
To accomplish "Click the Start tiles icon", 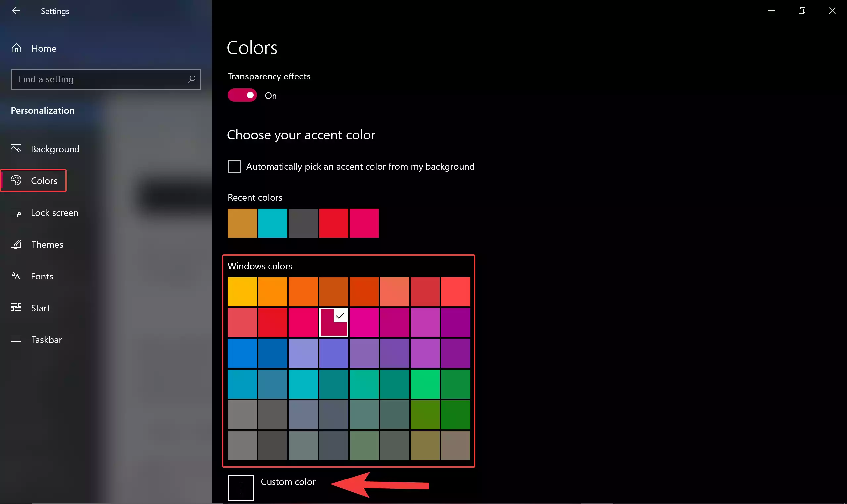I will (16, 307).
